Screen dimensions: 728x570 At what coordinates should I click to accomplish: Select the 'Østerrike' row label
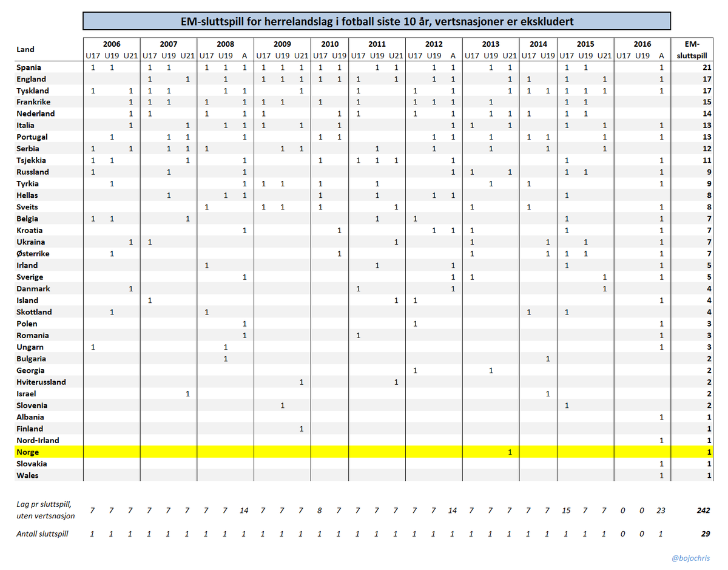point(33,254)
